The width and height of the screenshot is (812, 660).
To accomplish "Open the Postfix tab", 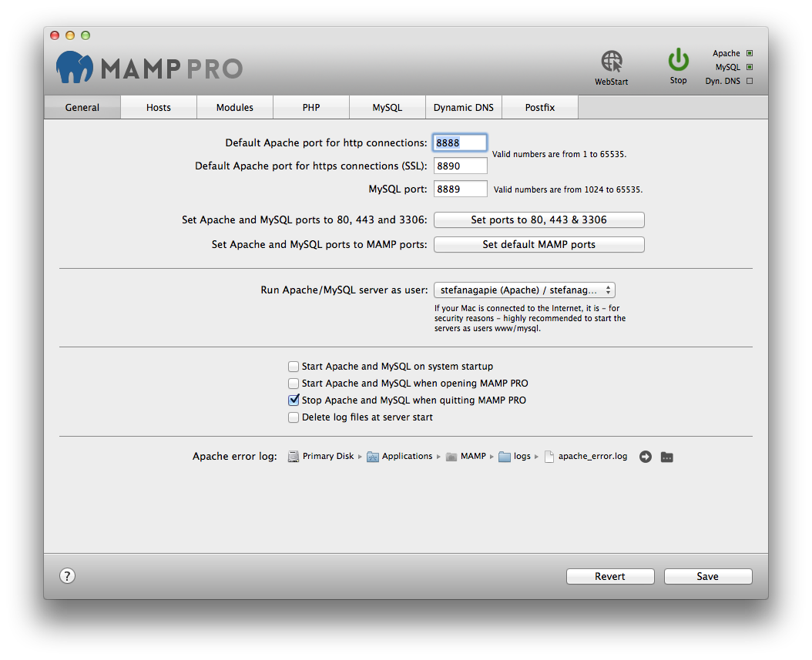I will point(539,107).
